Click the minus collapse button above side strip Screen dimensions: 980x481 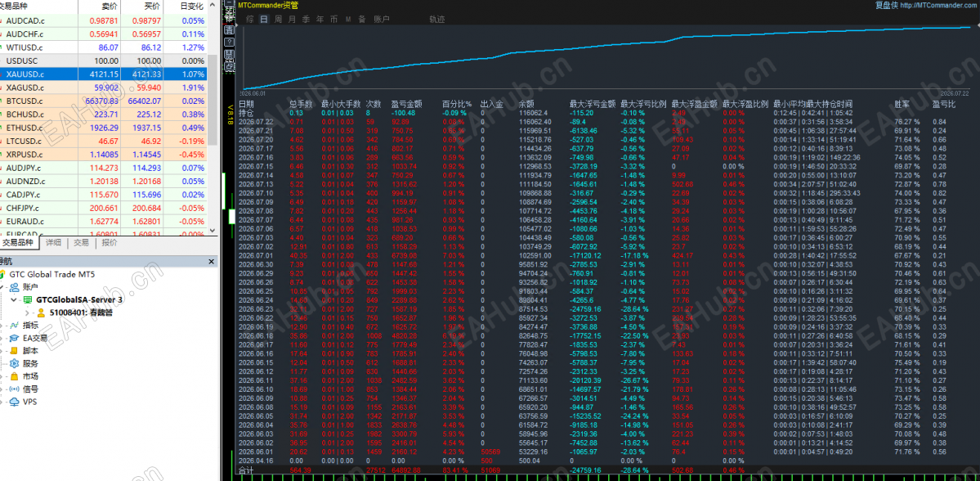pos(230,2)
